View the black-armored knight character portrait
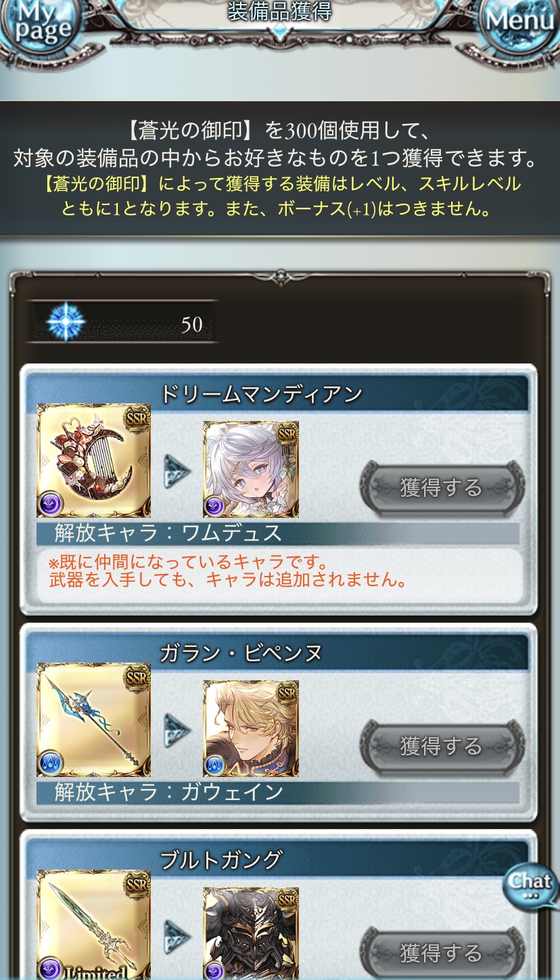Image resolution: width=560 pixels, height=980 pixels. [x=251, y=934]
